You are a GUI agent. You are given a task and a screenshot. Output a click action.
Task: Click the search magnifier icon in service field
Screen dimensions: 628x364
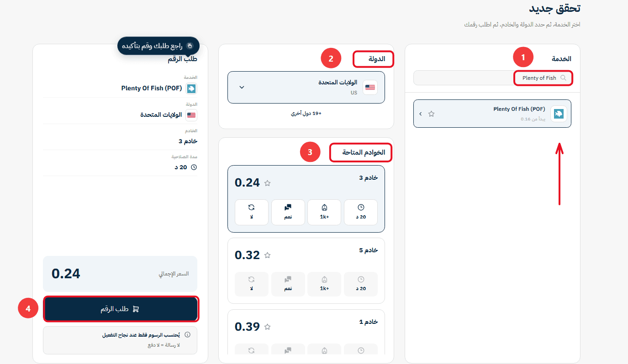[563, 78]
